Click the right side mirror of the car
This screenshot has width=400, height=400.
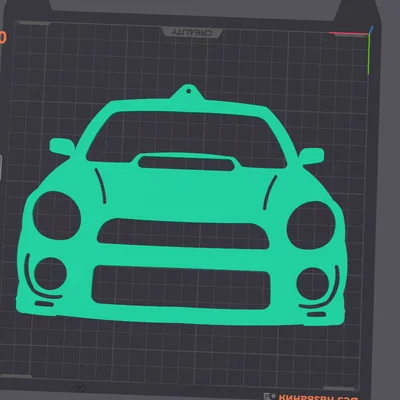point(311,156)
